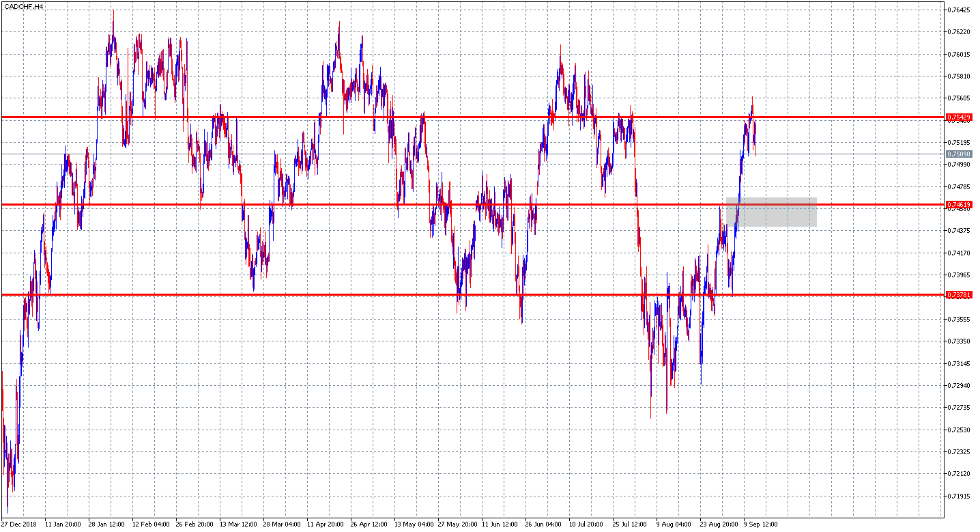Screen dimensions: 980x532
Task: Click the 0.72530 price axis label
Action: pos(960,430)
